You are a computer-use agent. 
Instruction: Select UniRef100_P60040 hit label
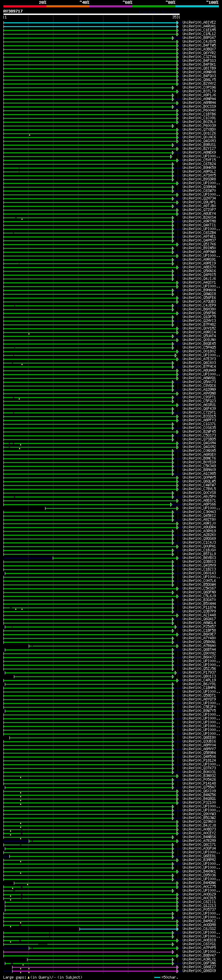(199, 110)
